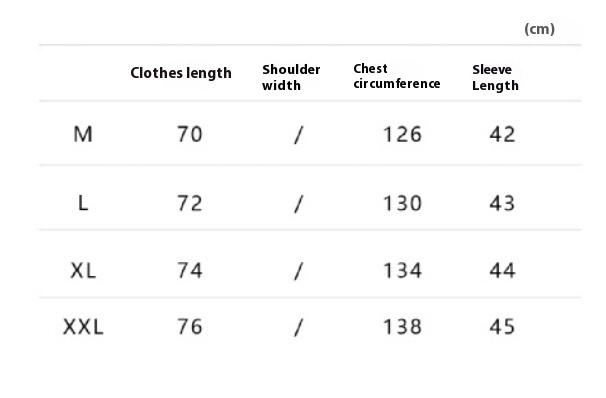Click chest circumference value 138
The height and width of the screenshot is (398, 606).
(402, 327)
